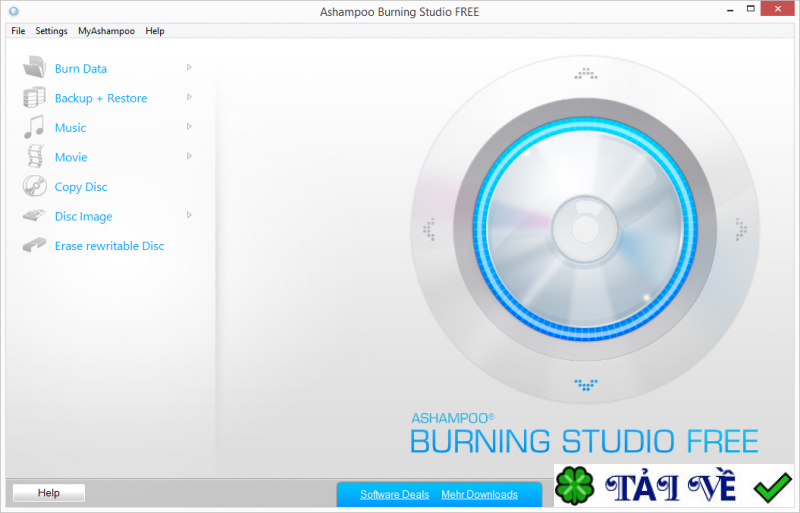Select the Music note icon

35,127
